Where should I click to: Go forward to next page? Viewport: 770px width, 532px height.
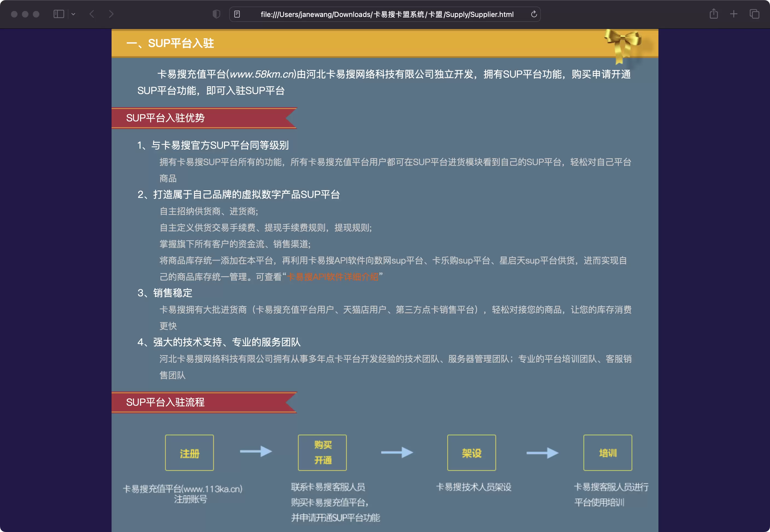pyautogui.click(x=111, y=14)
